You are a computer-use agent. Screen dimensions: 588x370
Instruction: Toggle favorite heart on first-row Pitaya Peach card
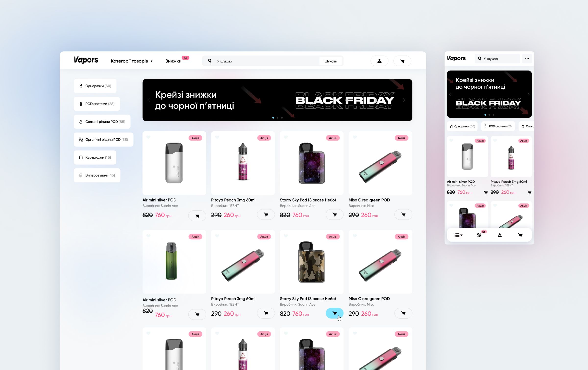pyautogui.click(x=217, y=137)
